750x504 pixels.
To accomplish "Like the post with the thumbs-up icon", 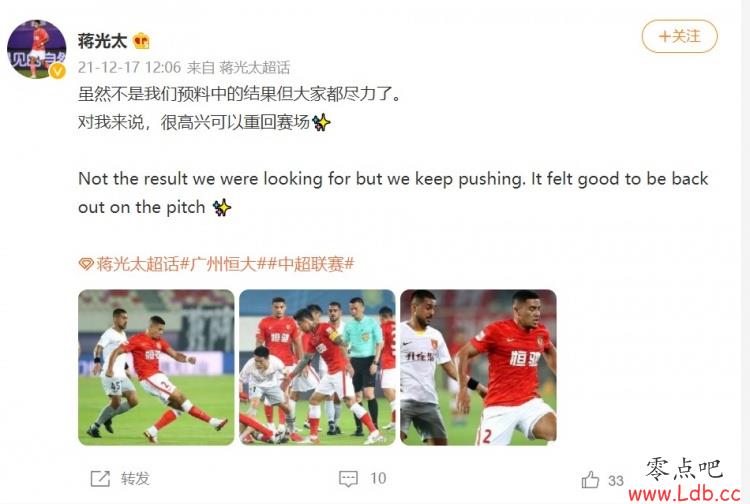I will [x=590, y=480].
